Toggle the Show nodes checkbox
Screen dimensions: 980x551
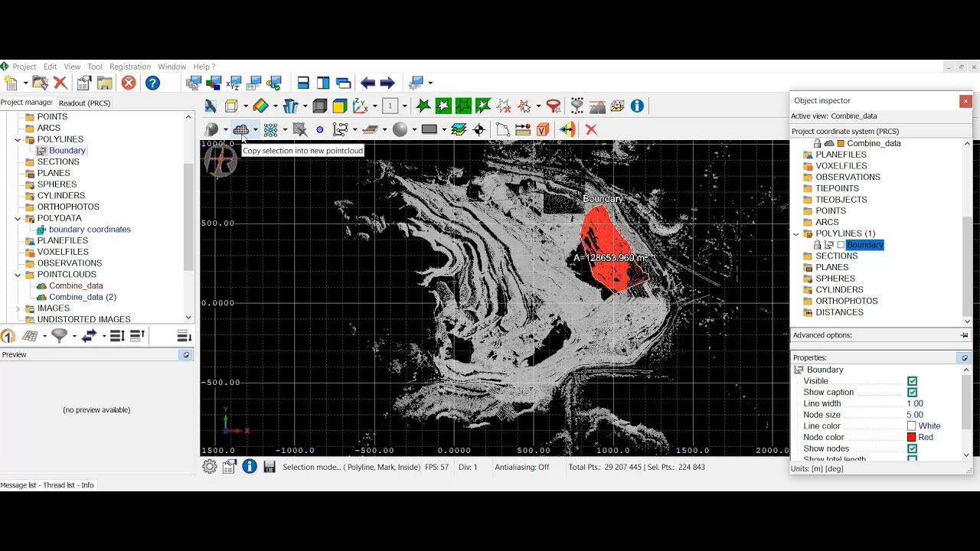pos(912,448)
